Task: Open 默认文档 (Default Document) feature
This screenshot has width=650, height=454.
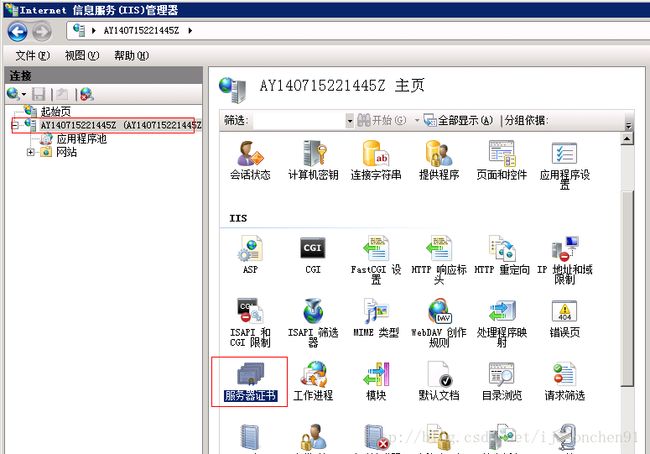Action: pos(439,381)
